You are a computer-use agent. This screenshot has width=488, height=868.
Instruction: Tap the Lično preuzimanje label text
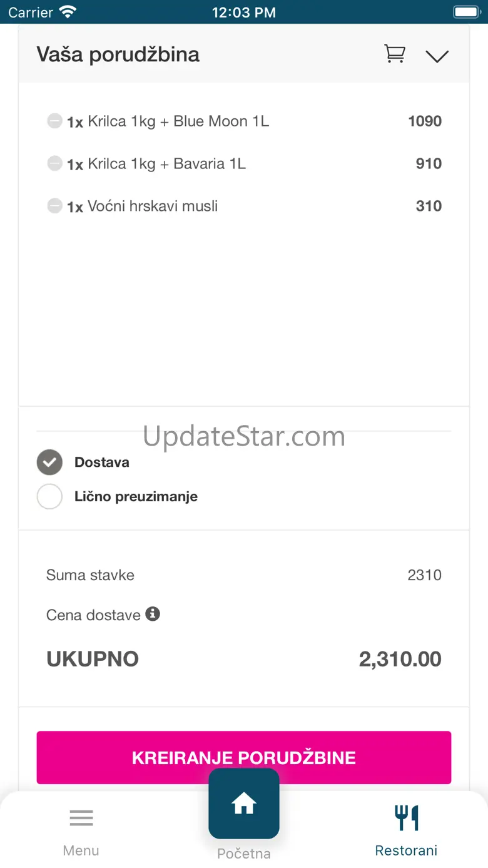(x=136, y=496)
